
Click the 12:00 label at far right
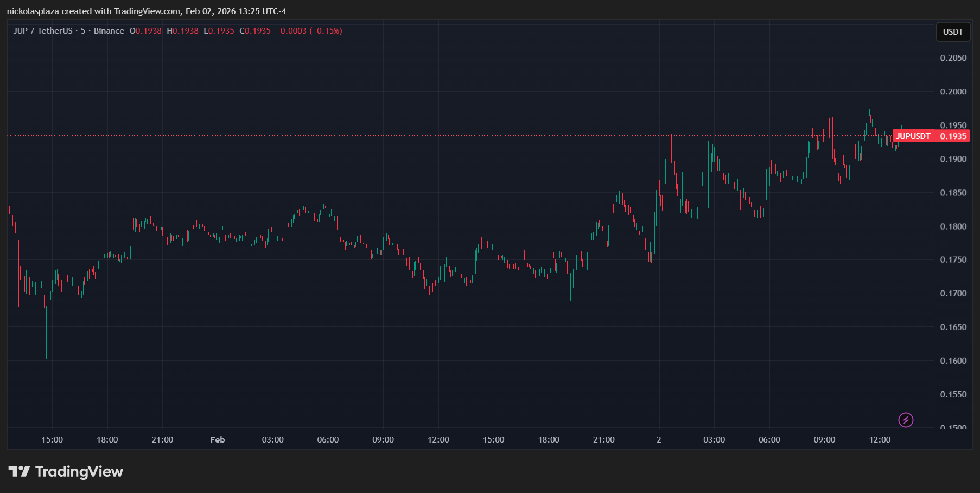pos(879,440)
